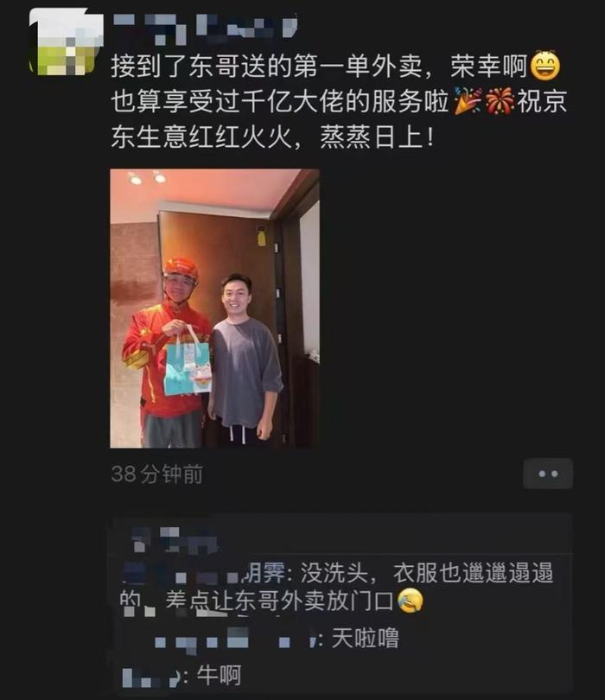This screenshot has height=700, width=605.
Task: Reply to the 牛啊 comment
Action: click(219, 676)
